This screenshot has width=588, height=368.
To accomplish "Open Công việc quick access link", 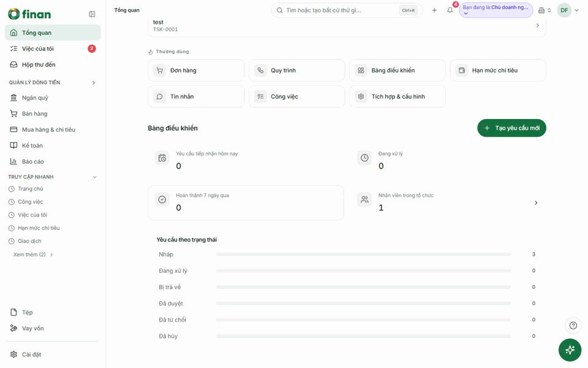I will (x=31, y=202).
